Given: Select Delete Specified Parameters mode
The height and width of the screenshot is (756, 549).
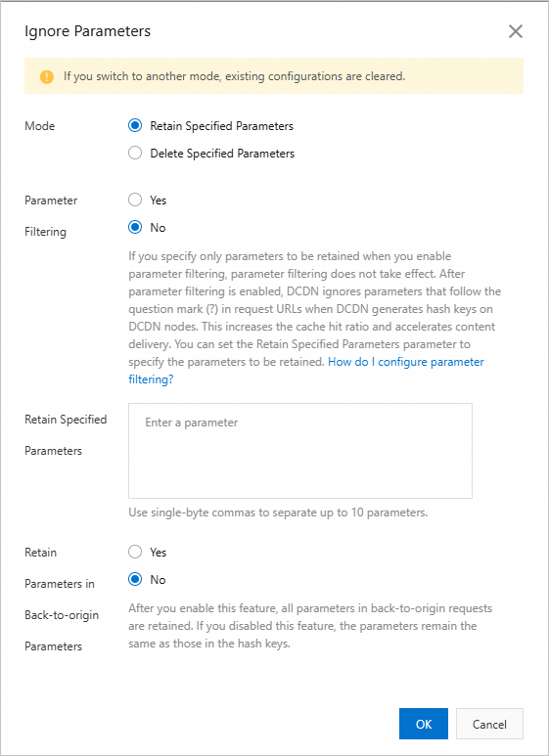Looking at the screenshot, I should [x=135, y=154].
